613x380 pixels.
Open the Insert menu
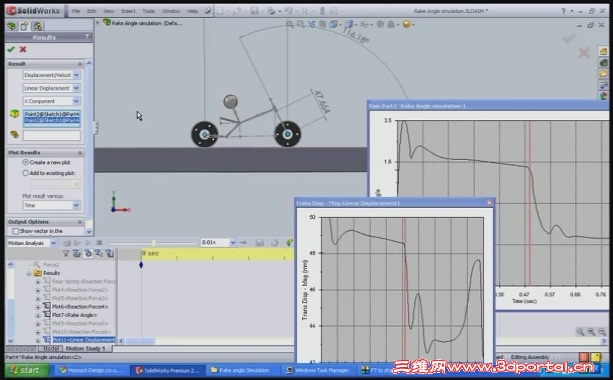tap(128, 11)
